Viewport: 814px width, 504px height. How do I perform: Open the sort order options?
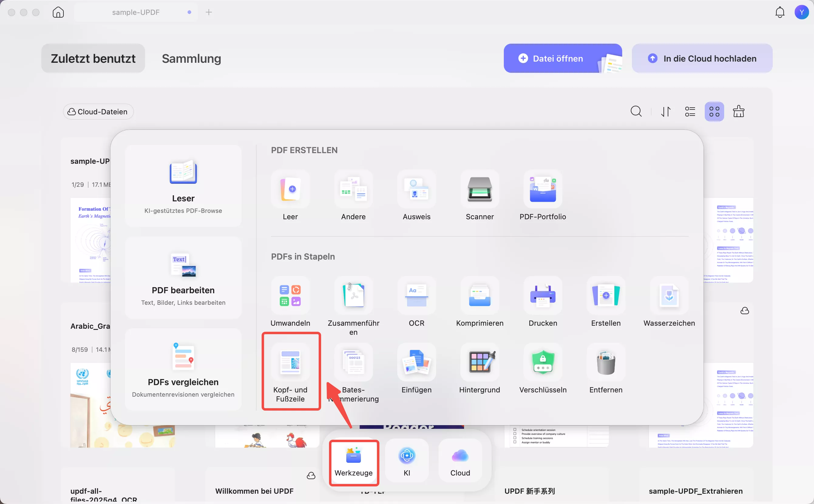[666, 112]
